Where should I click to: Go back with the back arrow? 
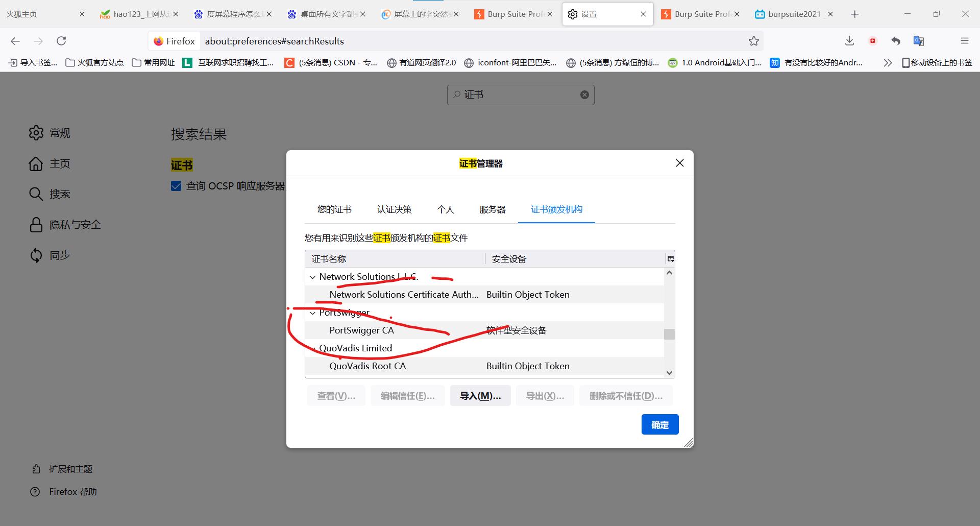coord(15,41)
